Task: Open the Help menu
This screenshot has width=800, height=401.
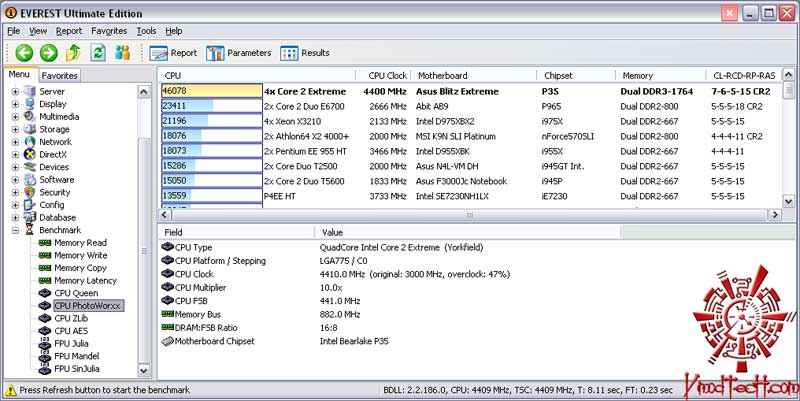Action: click(173, 31)
